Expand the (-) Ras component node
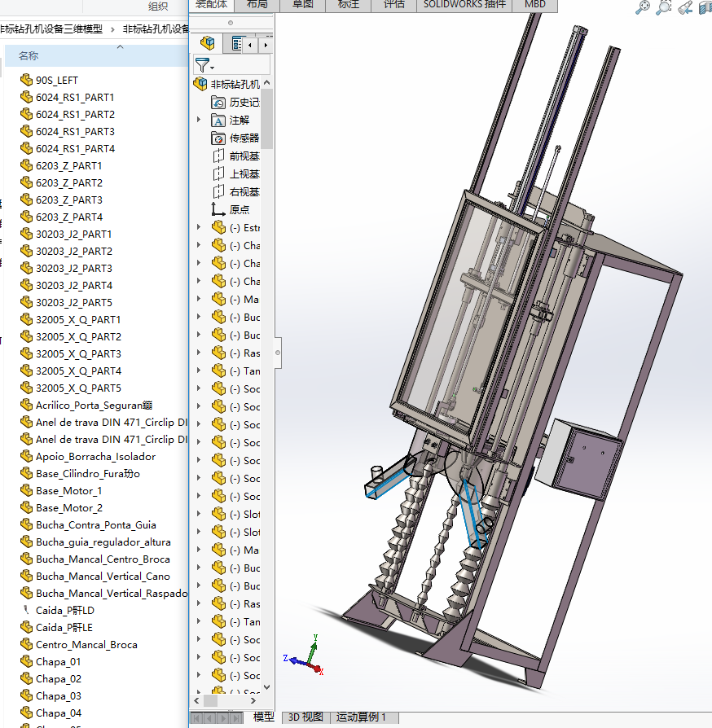712x728 pixels. click(199, 353)
